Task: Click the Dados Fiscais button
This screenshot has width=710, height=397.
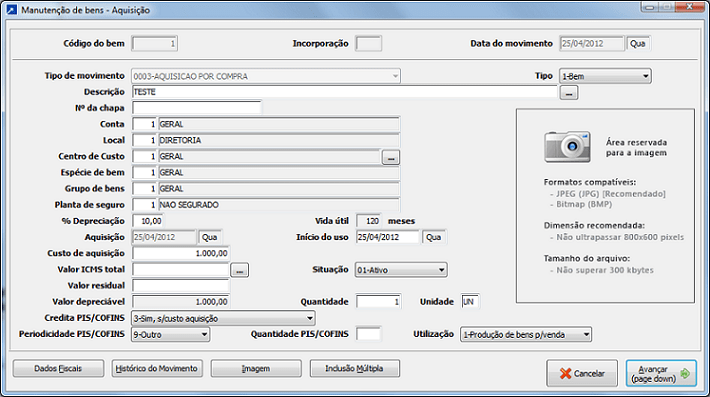Action: (58, 368)
